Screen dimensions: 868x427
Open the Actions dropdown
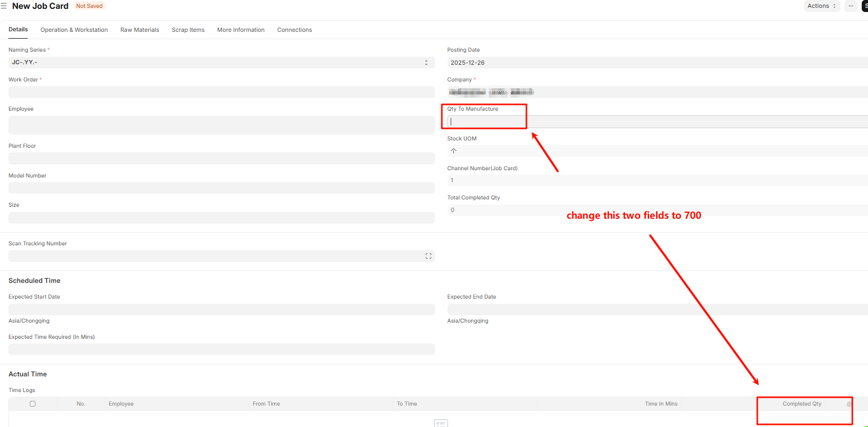coord(821,6)
